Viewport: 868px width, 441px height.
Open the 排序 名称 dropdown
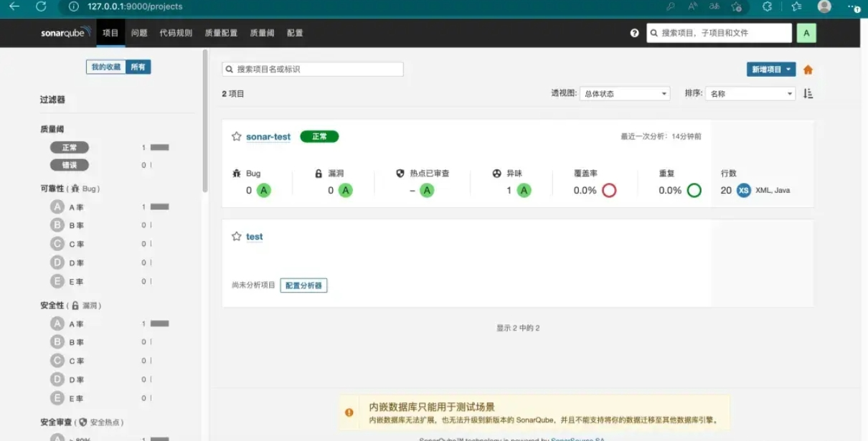[750, 93]
